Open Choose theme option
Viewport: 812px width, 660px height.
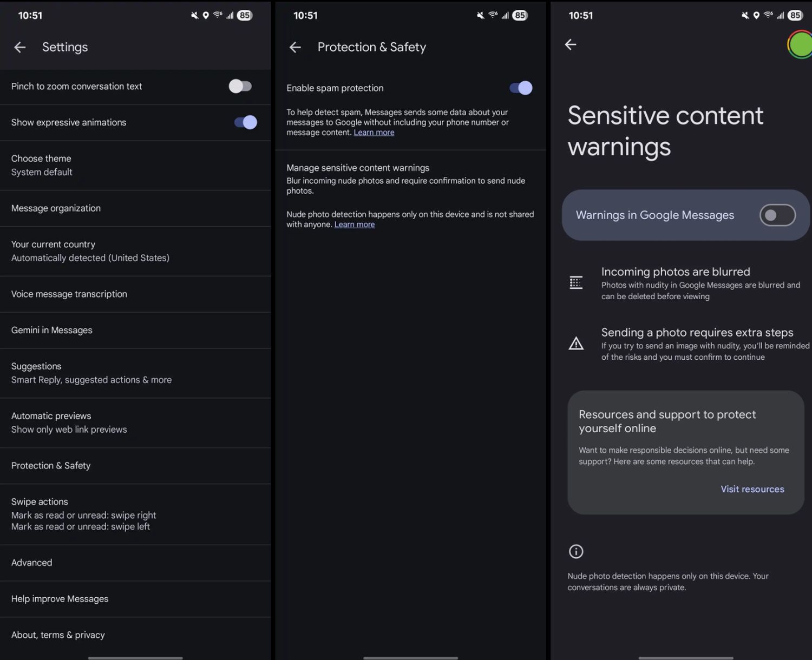click(x=135, y=166)
